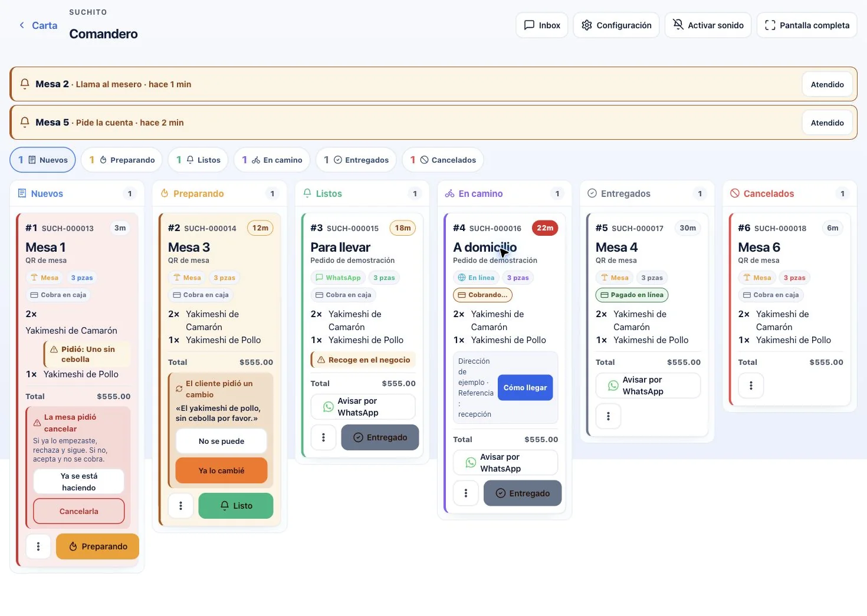Viewport: 867px width, 616px height.
Task: Mark Mesa 2 alert as Atendido
Action: click(x=827, y=84)
